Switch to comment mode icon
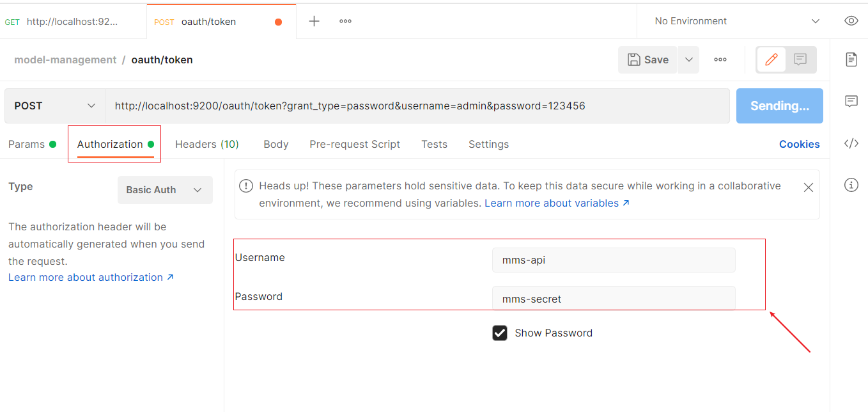 [x=800, y=59]
